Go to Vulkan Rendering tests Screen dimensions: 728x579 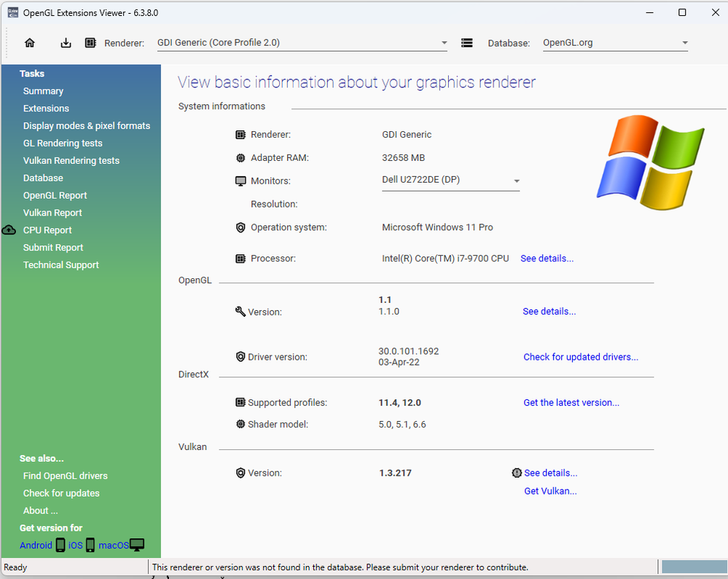click(71, 160)
